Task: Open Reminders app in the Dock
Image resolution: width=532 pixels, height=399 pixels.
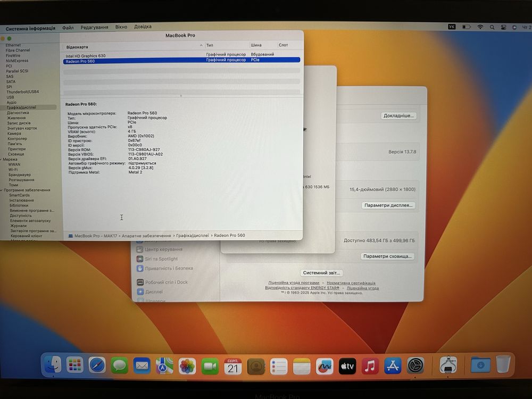Action: point(279,367)
